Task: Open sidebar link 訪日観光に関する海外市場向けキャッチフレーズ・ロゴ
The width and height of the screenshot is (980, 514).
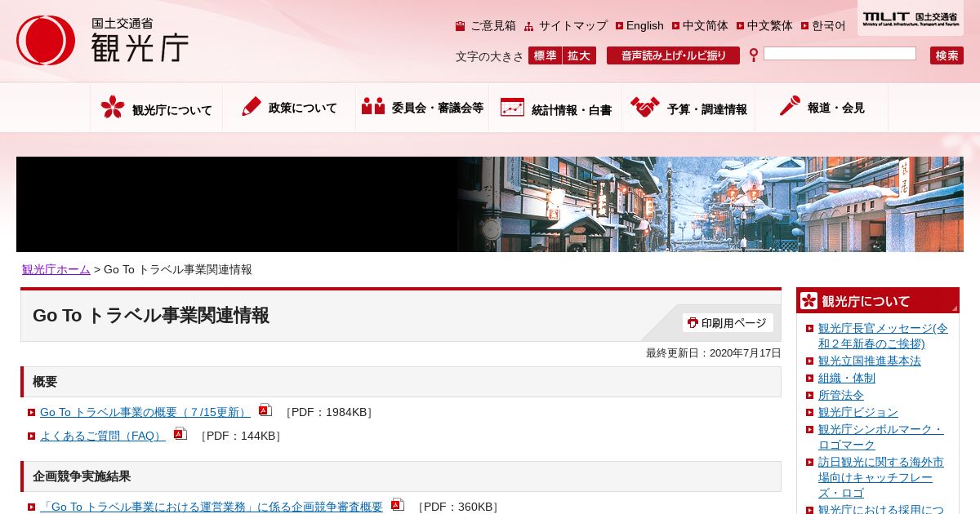Action: click(881, 477)
